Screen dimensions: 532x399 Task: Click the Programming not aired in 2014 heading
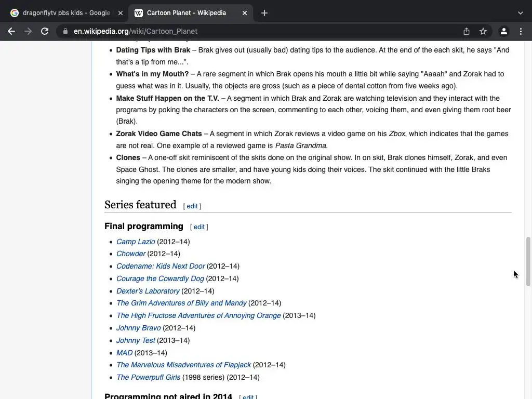[168, 396]
